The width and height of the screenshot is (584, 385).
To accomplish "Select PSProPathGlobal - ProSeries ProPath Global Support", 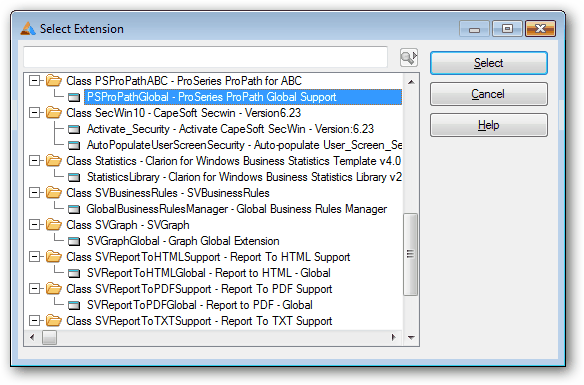I will coord(243,97).
